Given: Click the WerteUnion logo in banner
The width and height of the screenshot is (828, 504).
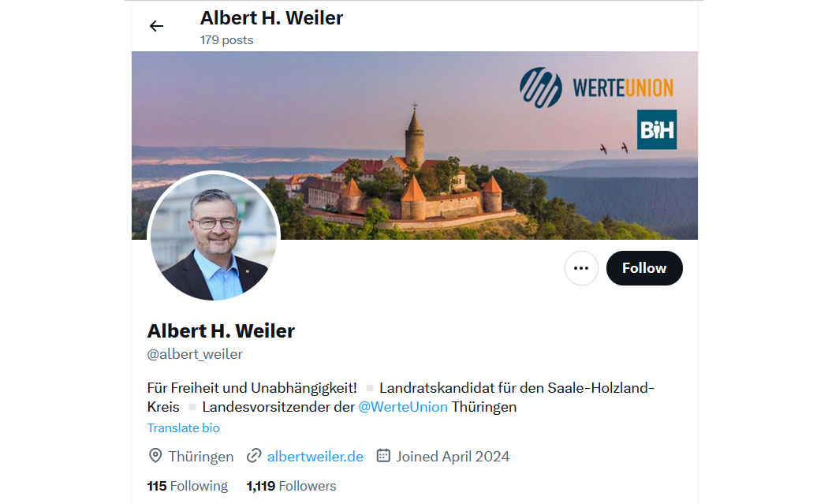Looking at the screenshot, I should tap(597, 88).
